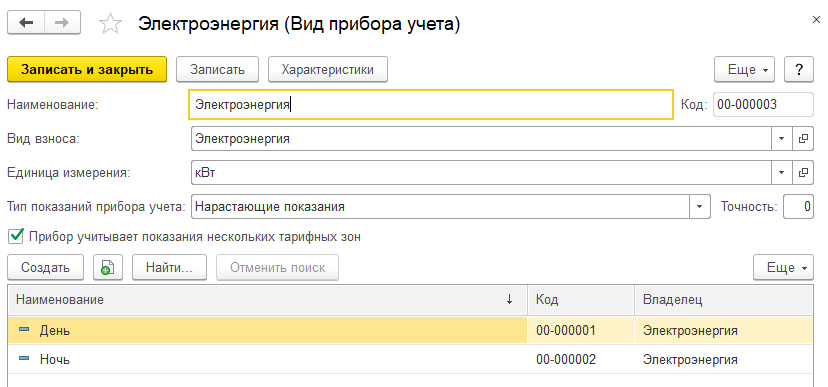Click into the Точность input field

pos(798,206)
